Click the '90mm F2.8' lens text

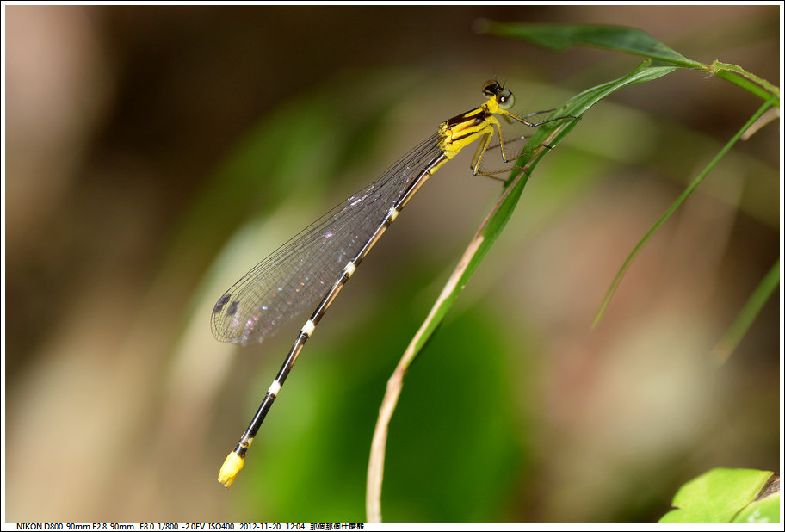87,527
